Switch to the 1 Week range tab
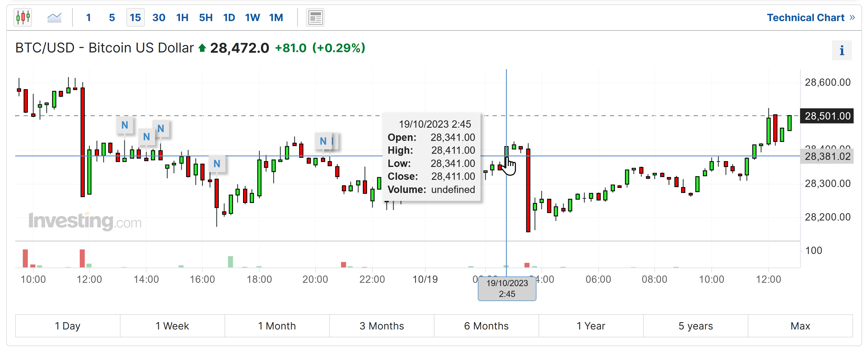This screenshot has width=868, height=352. coord(172,326)
